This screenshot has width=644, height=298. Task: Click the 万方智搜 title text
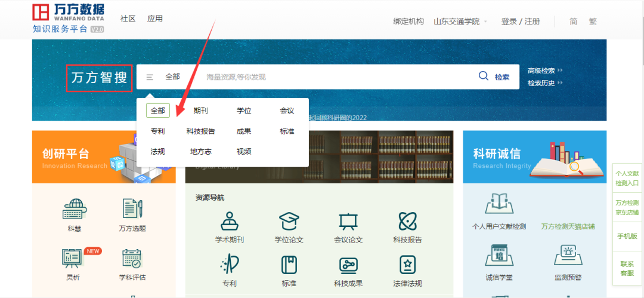(100, 78)
